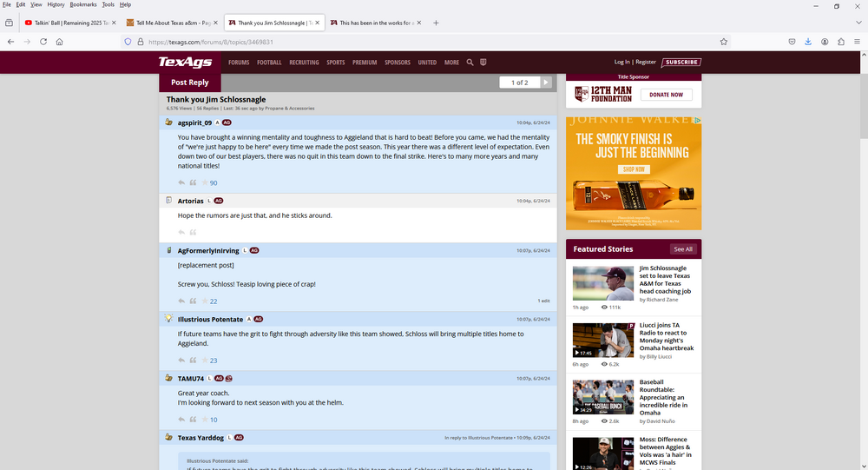Open Firefox downloads panel

coord(808,42)
